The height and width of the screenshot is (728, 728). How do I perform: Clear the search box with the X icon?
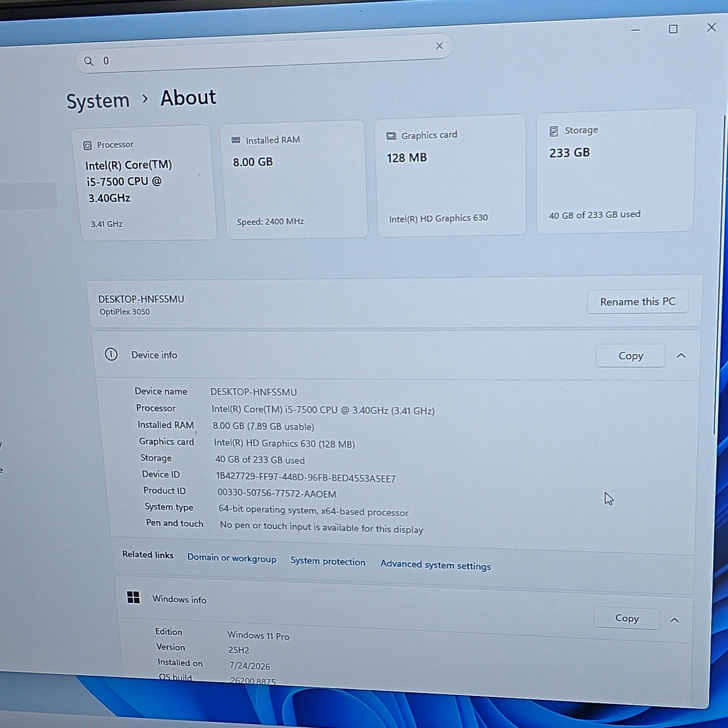pos(439,46)
